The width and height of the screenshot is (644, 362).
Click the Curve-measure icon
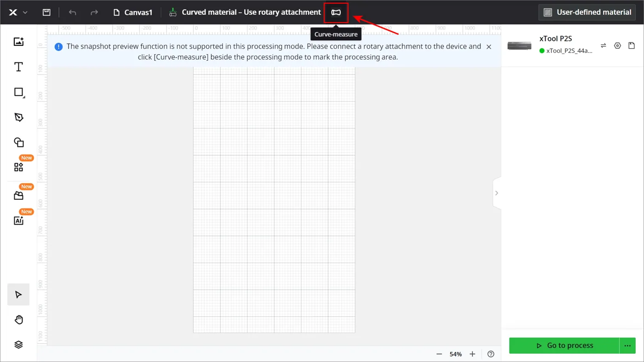point(336,12)
